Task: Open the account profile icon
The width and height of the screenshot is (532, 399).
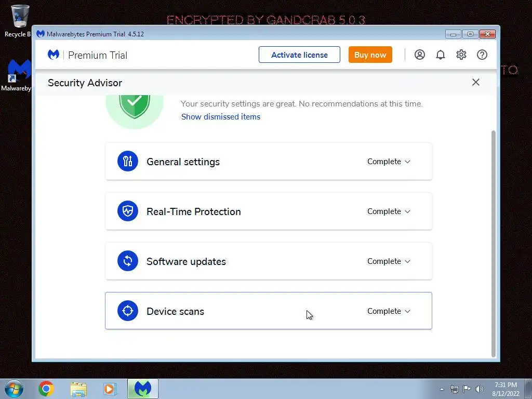Action: (x=419, y=55)
